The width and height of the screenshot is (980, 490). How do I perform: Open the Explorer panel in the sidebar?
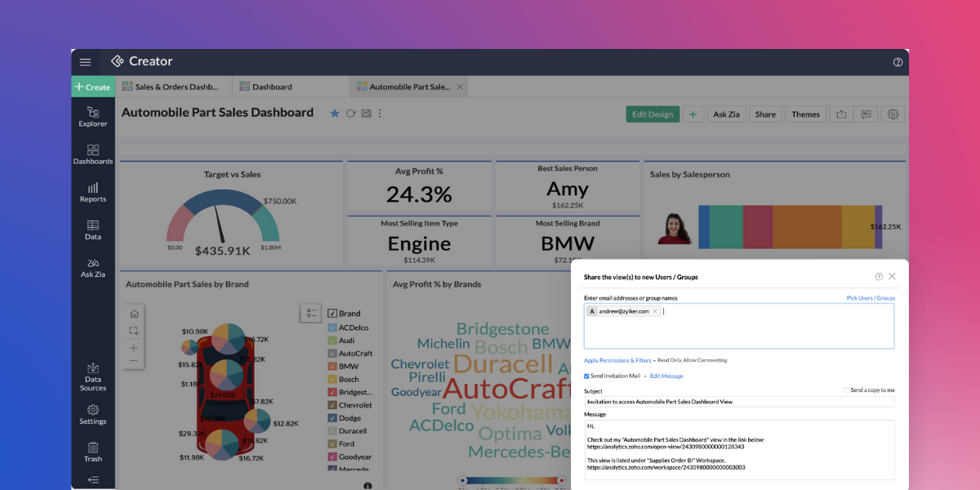[x=93, y=117]
